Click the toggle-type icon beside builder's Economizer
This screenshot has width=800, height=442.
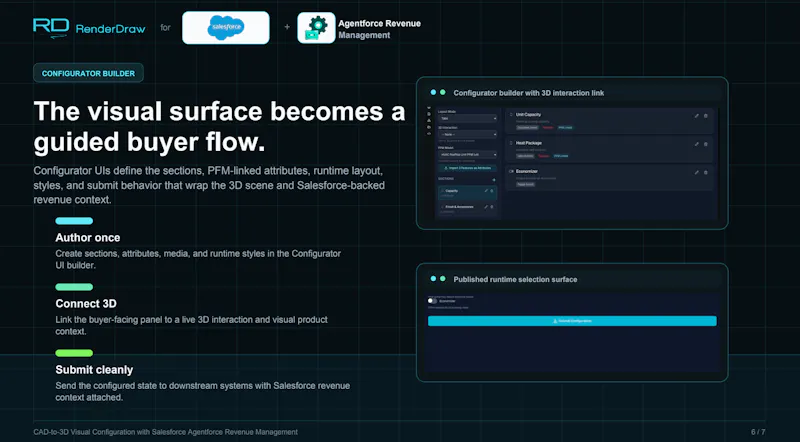(x=511, y=171)
